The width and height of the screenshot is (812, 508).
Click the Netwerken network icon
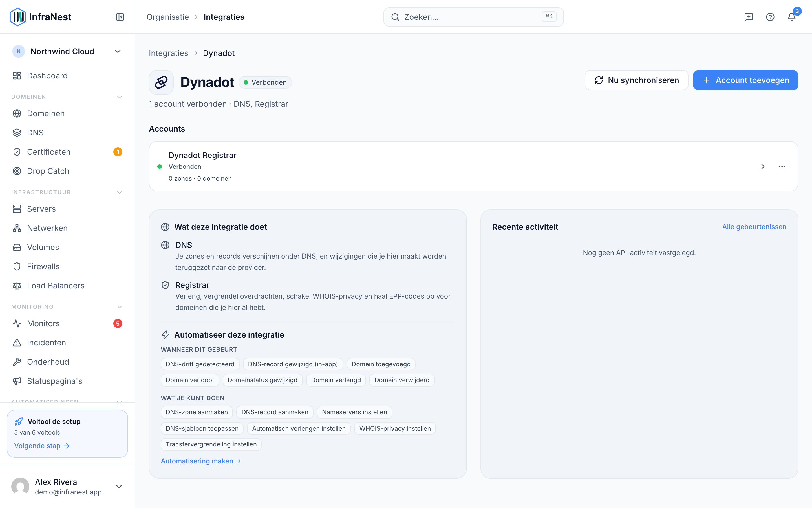[x=17, y=228]
